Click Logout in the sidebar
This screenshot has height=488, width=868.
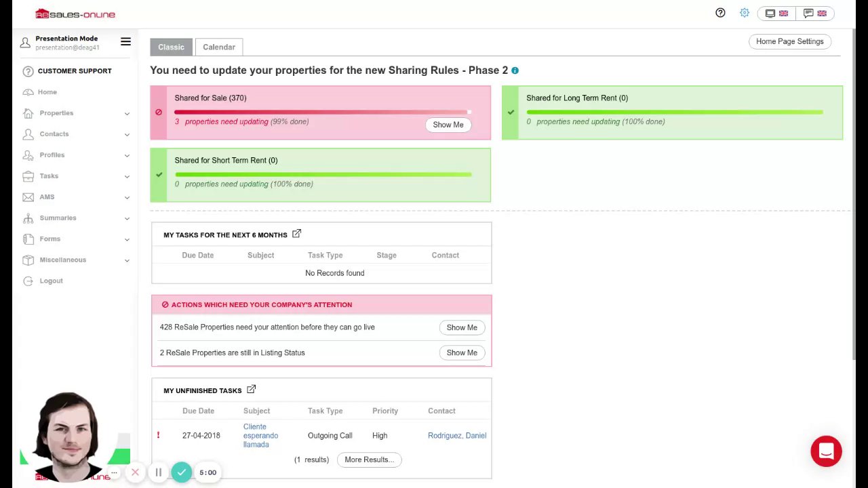pyautogui.click(x=51, y=281)
